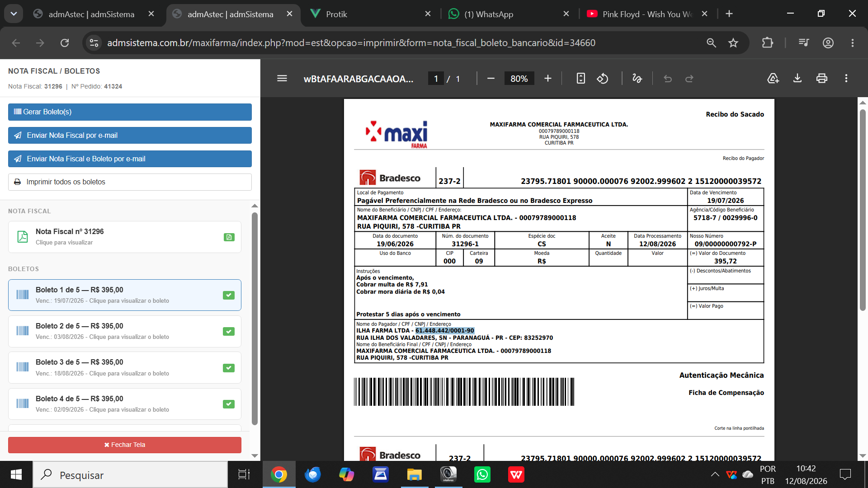This screenshot has width=868, height=488.
Task: Open the browser zoom indicator
Action: pos(711,43)
